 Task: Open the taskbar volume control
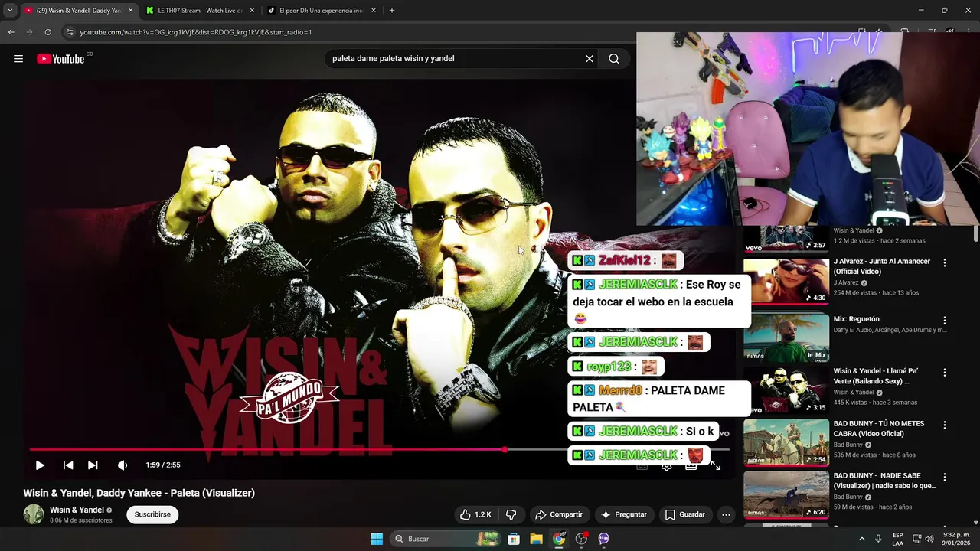coord(929,539)
